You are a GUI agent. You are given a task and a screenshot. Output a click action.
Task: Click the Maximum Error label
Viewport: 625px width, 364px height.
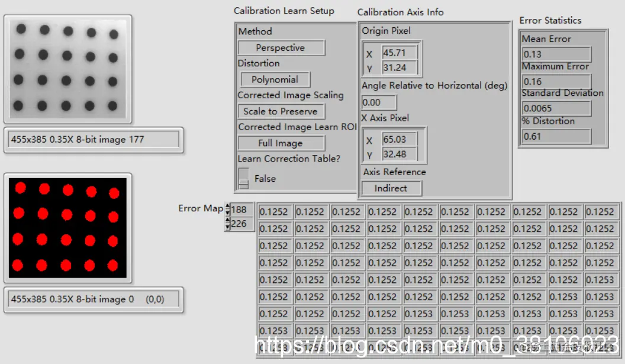pos(555,66)
